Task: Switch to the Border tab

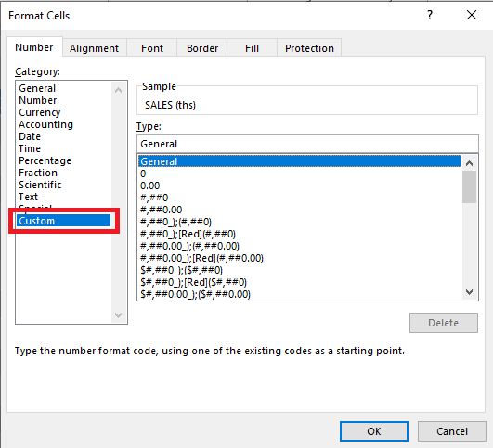Action: click(202, 48)
